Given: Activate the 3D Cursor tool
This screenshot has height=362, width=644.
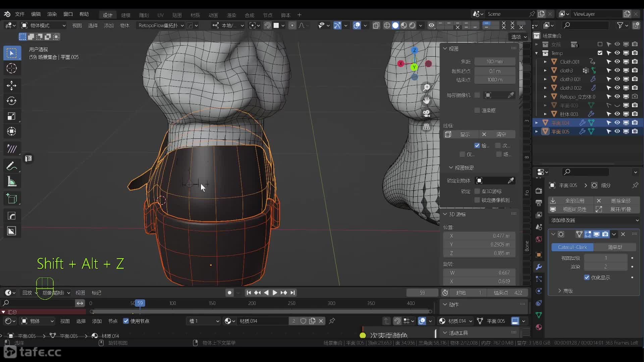Looking at the screenshot, I should coord(12,68).
